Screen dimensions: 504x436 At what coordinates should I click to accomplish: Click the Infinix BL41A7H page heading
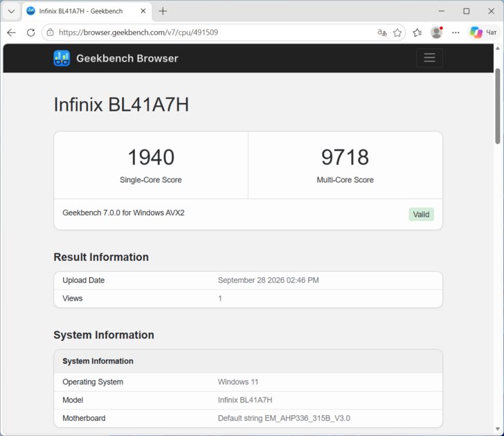click(x=121, y=105)
